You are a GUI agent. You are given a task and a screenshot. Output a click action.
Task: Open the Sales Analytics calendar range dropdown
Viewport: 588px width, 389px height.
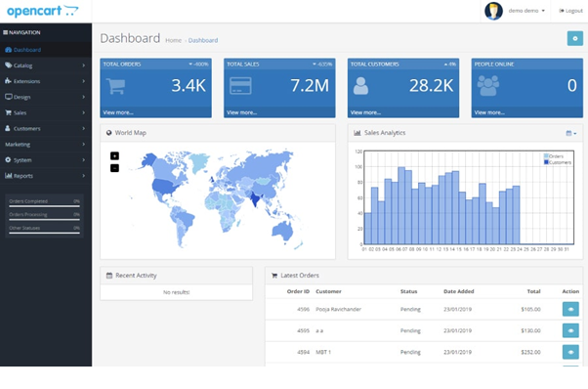pyautogui.click(x=571, y=133)
